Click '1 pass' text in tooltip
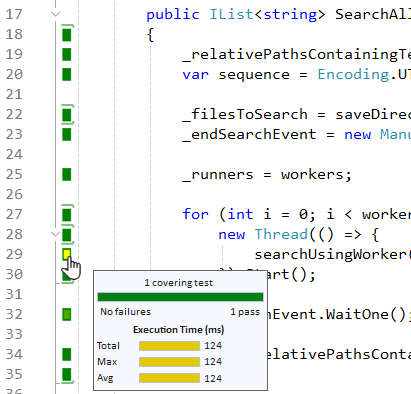This screenshot has width=411, height=394. (245, 312)
